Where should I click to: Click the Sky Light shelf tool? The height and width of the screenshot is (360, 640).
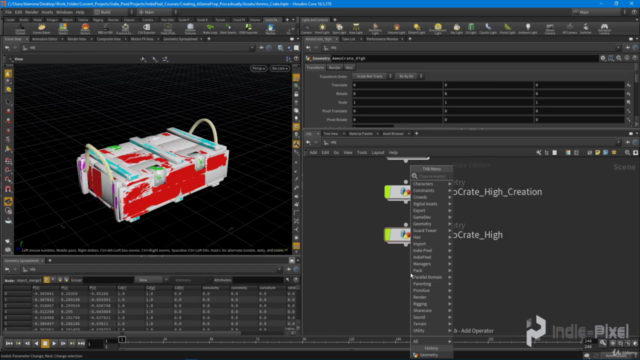click(x=456, y=29)
